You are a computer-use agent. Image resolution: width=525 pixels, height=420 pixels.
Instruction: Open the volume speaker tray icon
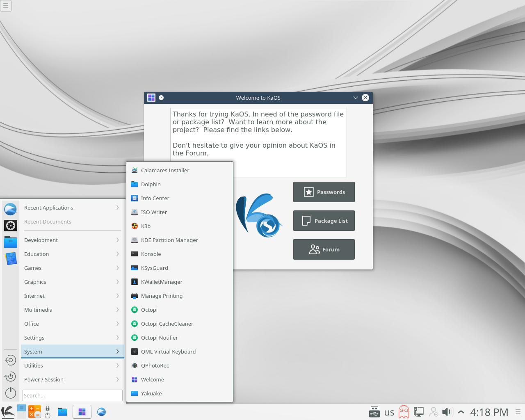click(x=447, y=412)
